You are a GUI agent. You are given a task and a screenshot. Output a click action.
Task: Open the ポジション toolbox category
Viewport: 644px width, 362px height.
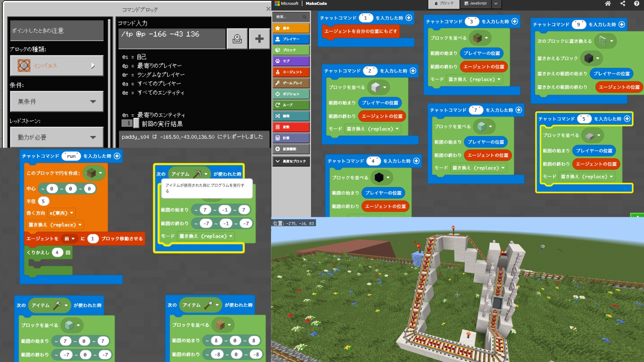(x=291, y=94)
